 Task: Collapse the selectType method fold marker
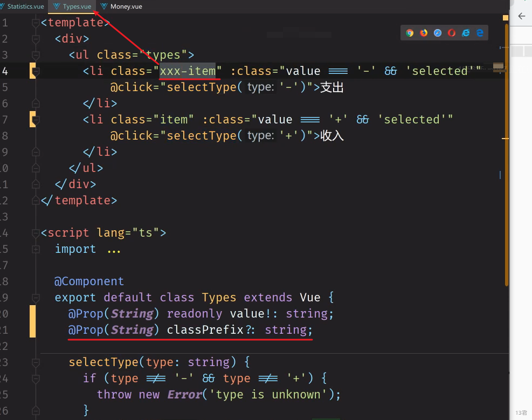(x=36, y=362)
